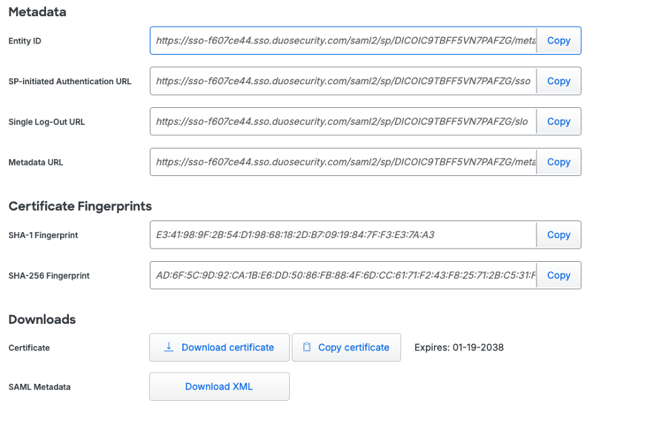Copy the SHA-256 Fingerprint
Viewport: 670px width, 423px height.
pos(558,275)
